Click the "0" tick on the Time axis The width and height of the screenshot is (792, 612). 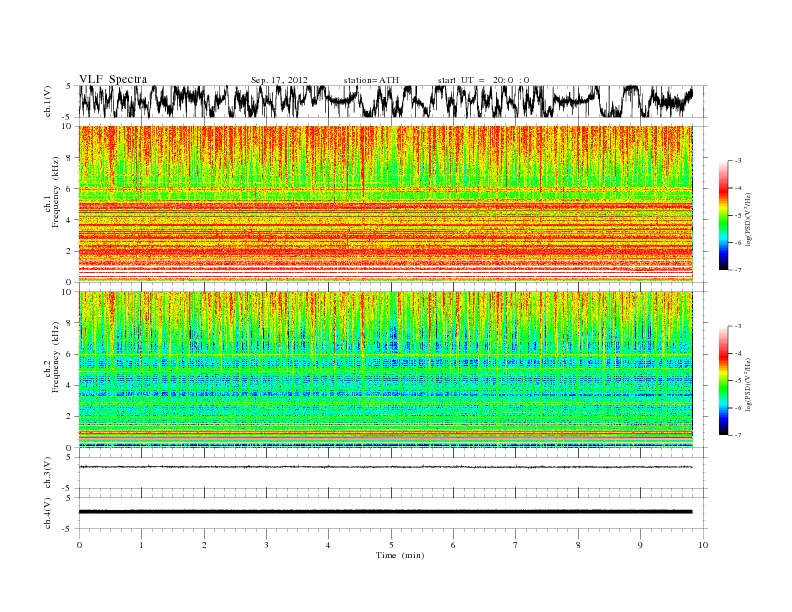tap(79, 545)
